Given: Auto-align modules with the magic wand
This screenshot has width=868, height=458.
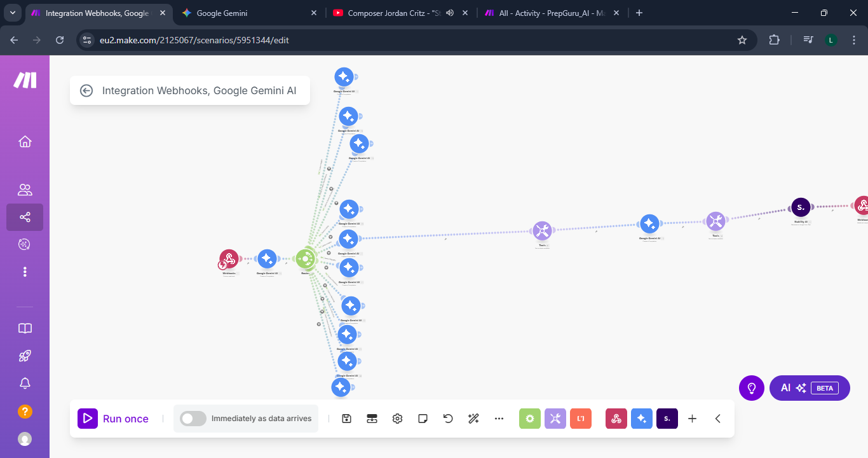Looking at the screenshot, I should click(x=473, y=419).
